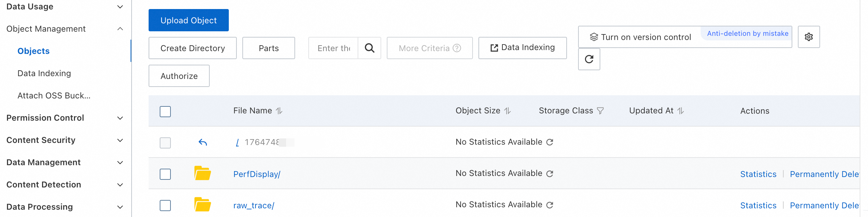Image resolution: width=868 pixels, height=217 pixels.
Task: Open the Storage Class filter
Action: pyautogui.click(x=600, y=111)
